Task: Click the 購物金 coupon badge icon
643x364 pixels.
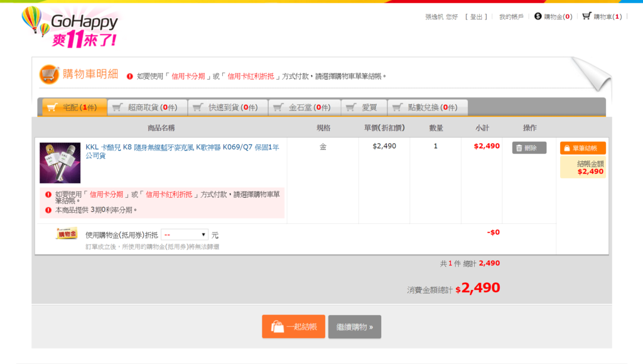Action: [x=67, y=233]
